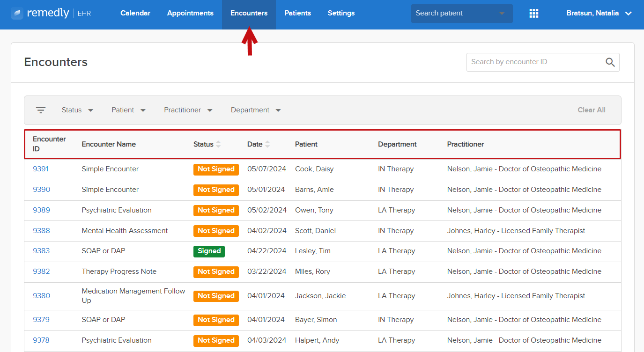This screenshot has width=644, height=352.
Task: Open encounter 9378
Action: 41,340
